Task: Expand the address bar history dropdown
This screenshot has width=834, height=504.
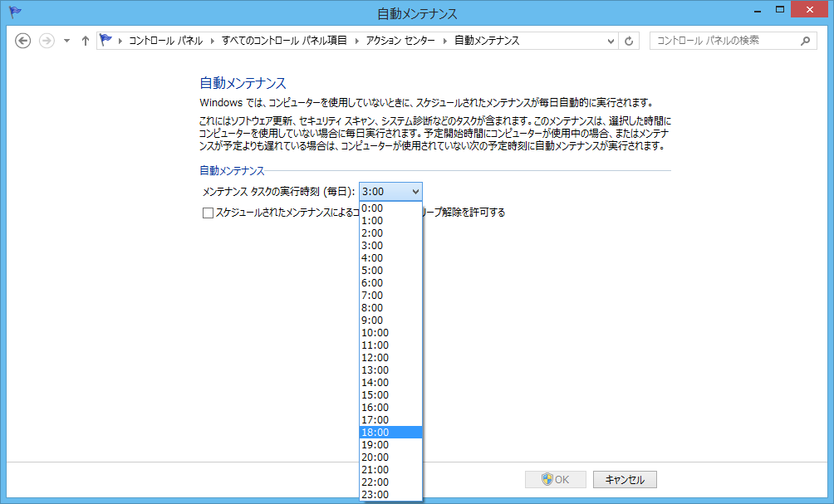Action: coord(611,41)
